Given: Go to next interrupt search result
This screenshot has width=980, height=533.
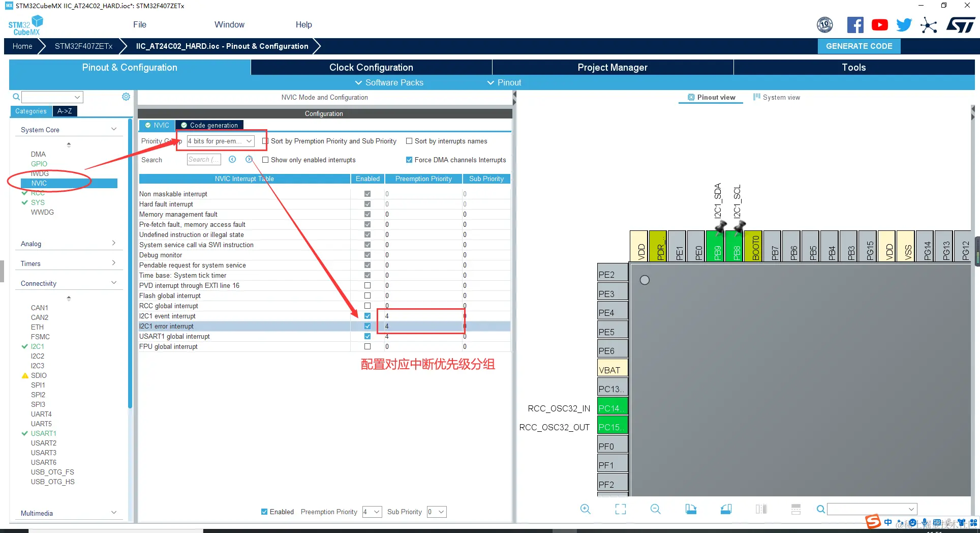Looking at the screenshot, I should pos(249,159).
